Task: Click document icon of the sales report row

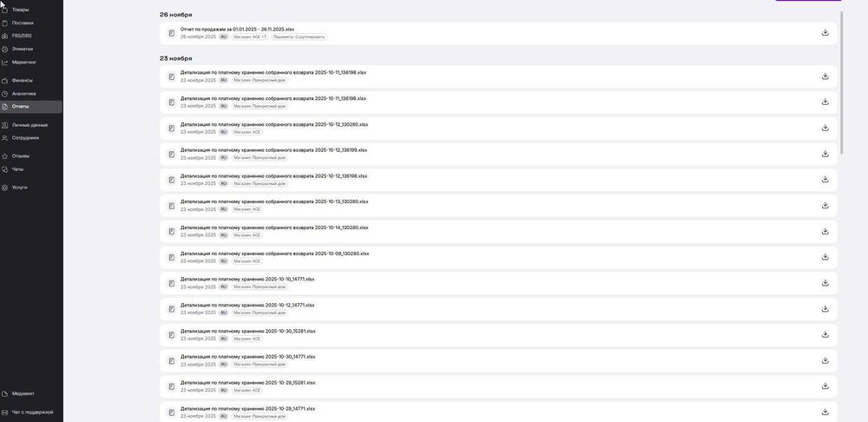Action: [x=172, y=33]
